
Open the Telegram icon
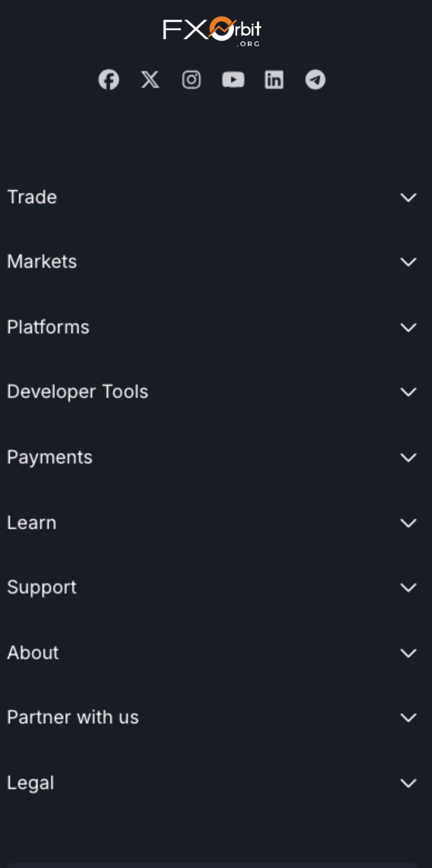point(315,80)
